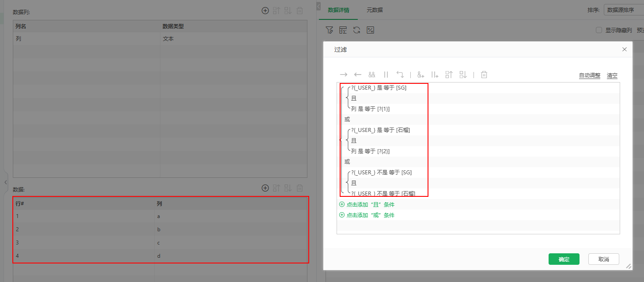Image resolution: width=644 pixels, height=282 pixels.
Task: Click 行# header in data table
Action: coord(83,204)
